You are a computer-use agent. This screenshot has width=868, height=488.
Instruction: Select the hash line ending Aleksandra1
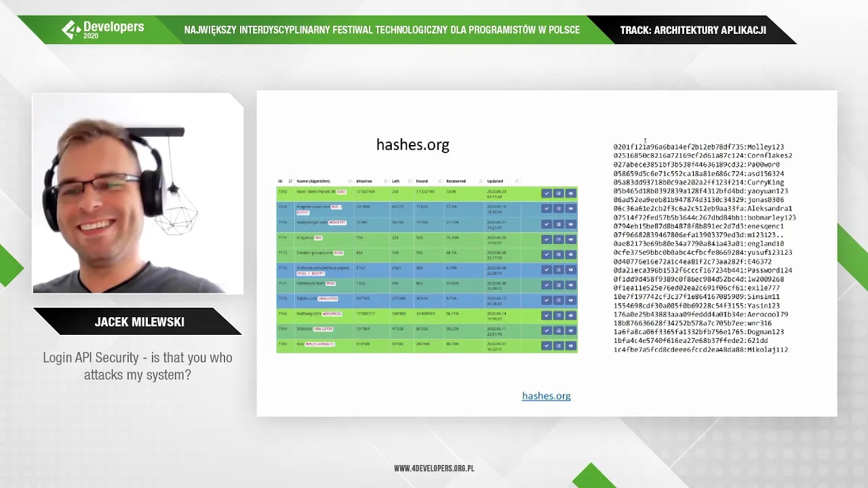703,208
